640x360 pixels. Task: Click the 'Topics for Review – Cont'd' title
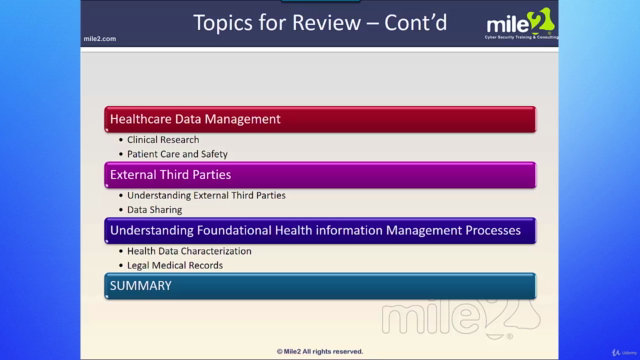coord(320,22)
